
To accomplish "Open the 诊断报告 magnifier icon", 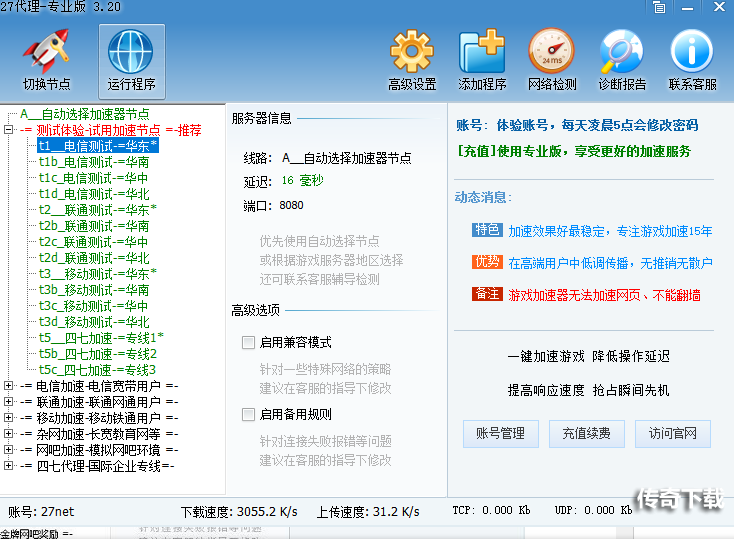I will pyautogui.click(x=622, y=51).
